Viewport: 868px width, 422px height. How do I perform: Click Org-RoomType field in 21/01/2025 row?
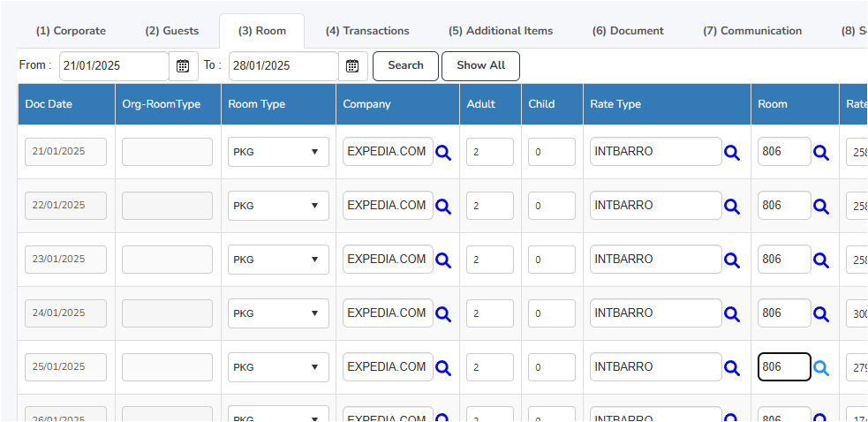167,152
